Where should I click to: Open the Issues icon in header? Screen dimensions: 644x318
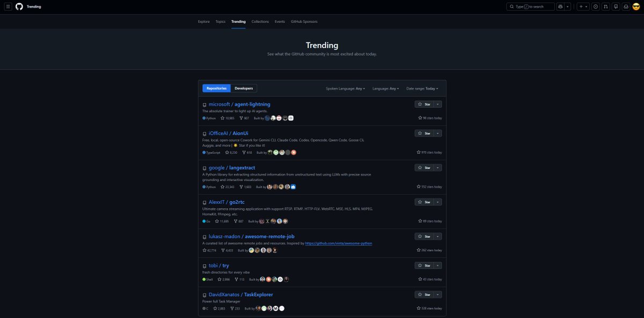pos(596,6)
